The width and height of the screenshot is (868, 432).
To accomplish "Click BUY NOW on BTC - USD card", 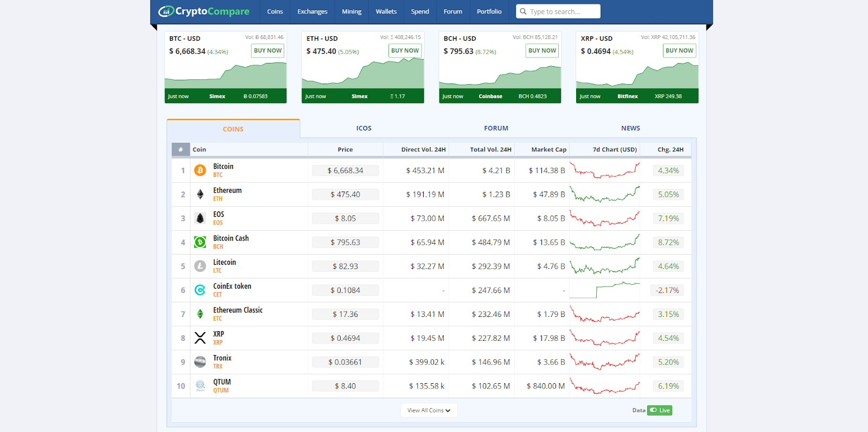I will pos(268,50).
